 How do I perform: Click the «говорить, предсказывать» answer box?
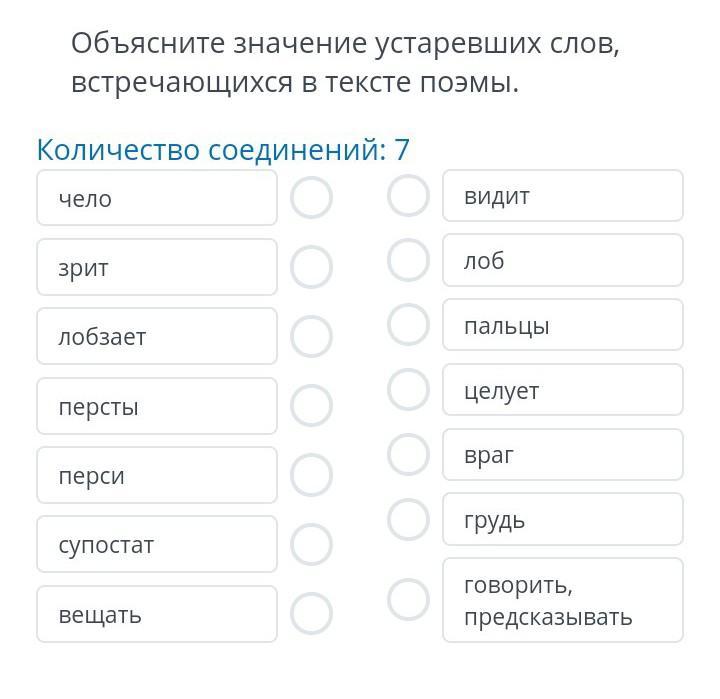(563, 600)
